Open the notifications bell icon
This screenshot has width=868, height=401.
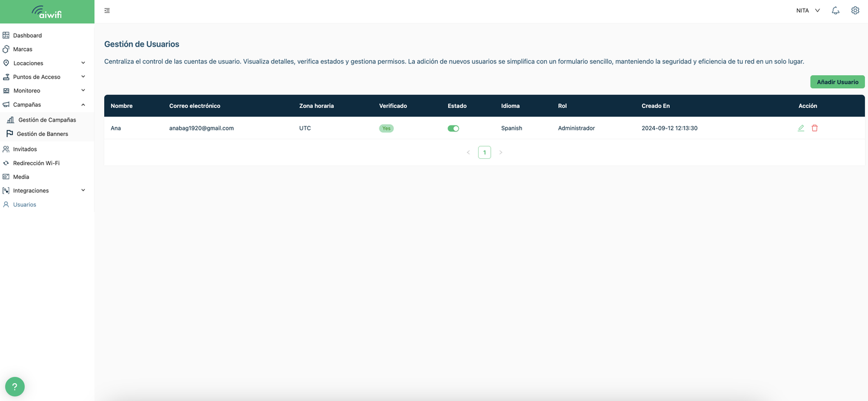(x=836, y=11)
